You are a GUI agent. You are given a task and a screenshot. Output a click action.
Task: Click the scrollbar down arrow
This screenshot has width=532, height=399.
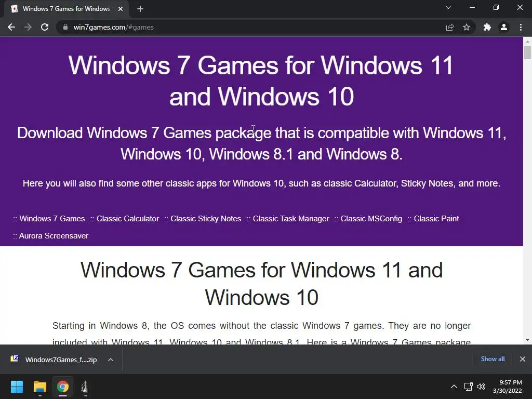click(x=527, y=340)
